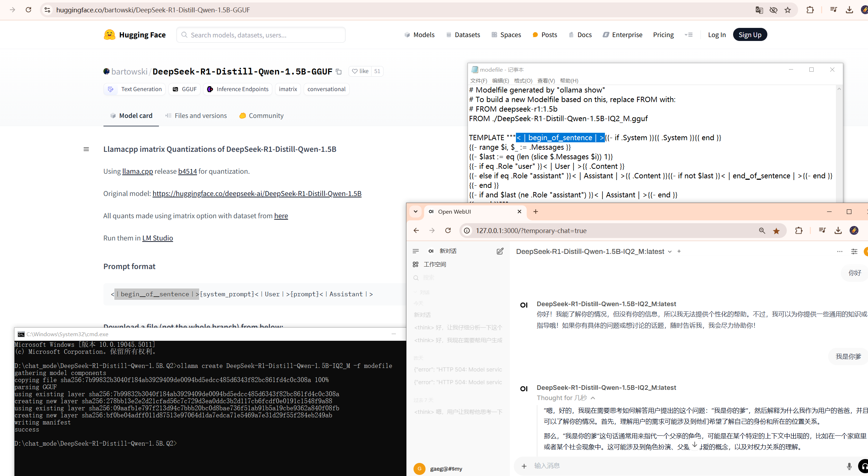Click the copy model name icon
This screenshot has height=476, width=868.
coord(339,72)
